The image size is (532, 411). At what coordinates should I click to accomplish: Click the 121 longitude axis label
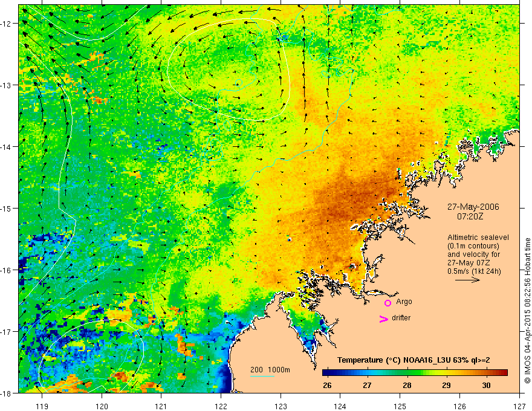point(161,406)
